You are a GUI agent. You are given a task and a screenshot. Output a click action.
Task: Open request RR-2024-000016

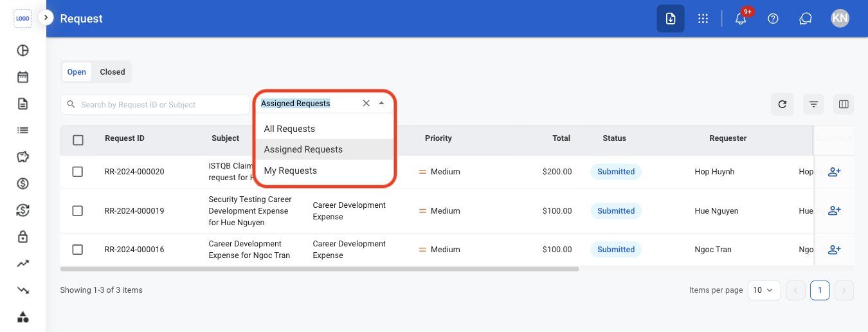(134, 250)
